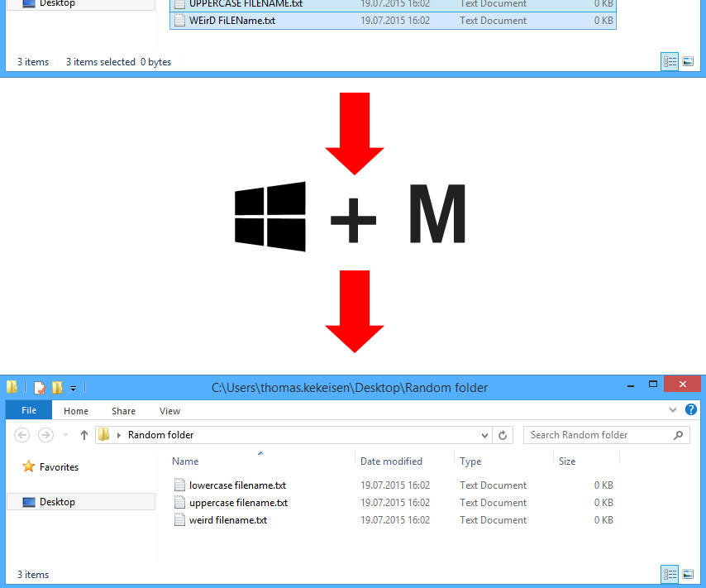This screenshot has width=706, height=588.
Task: Click the refresh icon in address bar
Action: (x=503, y=435)
